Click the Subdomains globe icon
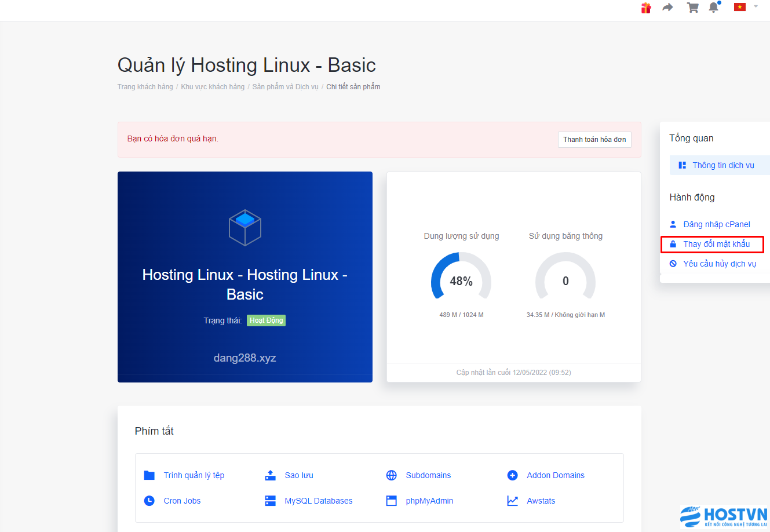This screenshot has width=770, height=532. (391, 475)
